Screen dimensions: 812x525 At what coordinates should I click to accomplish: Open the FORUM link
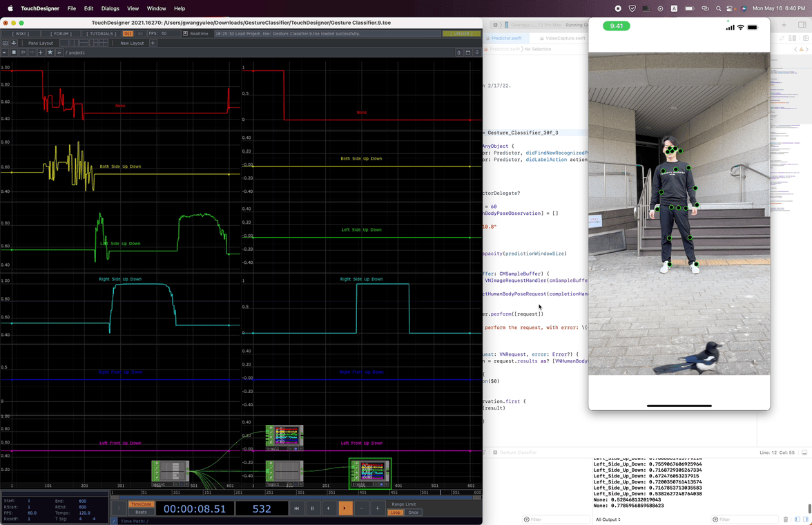[61, 34]
